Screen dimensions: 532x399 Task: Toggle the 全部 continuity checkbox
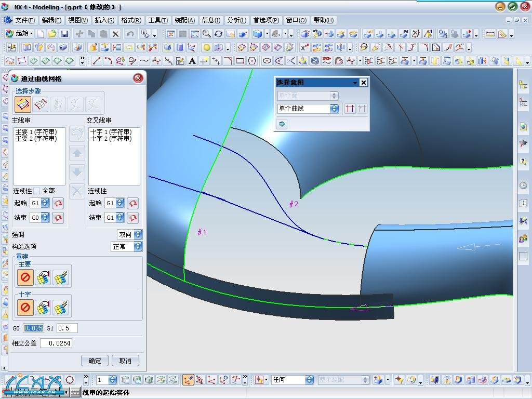click(36, 191)
